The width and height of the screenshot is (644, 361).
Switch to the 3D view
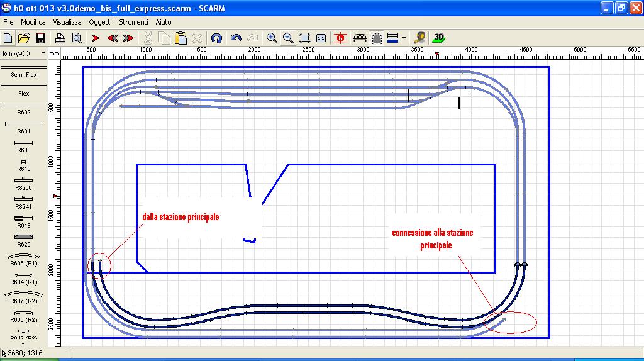[x=438, y=38]
